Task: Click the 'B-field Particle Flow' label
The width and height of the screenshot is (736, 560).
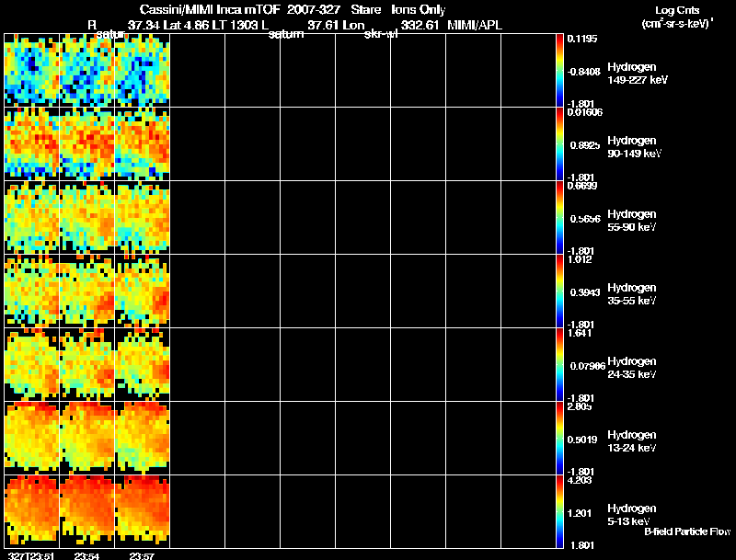Action: (687, 531)
